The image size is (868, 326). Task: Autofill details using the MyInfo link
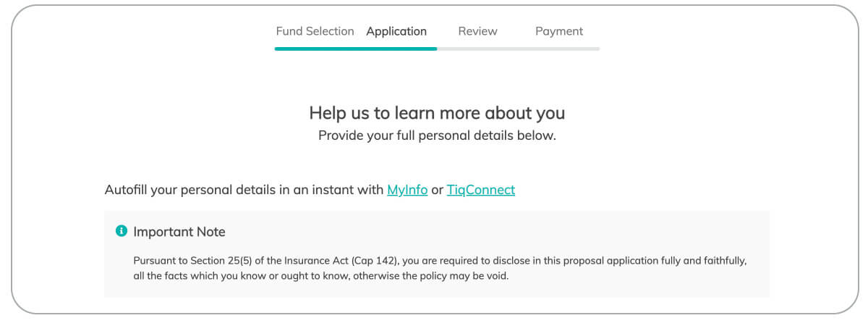point(407,190)
